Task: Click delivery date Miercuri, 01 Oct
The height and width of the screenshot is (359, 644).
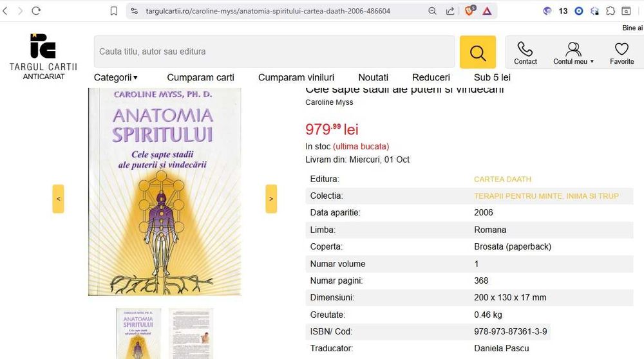Action: [x=379, y=160]
